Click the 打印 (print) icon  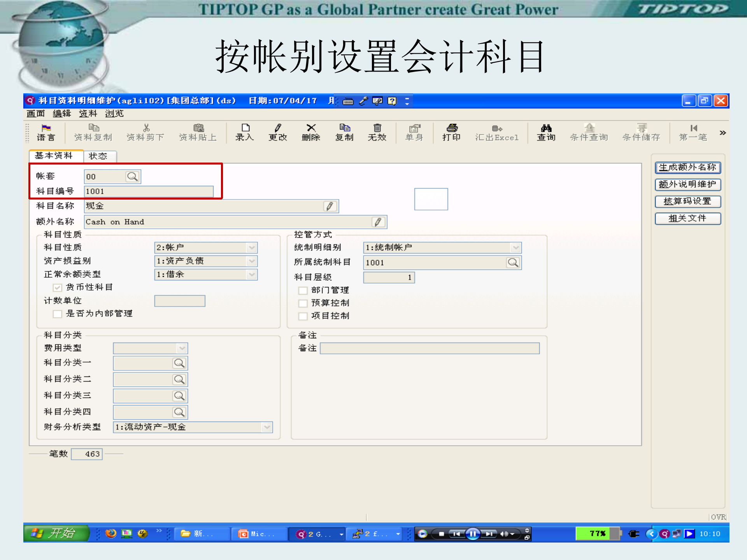coord(451,132)
